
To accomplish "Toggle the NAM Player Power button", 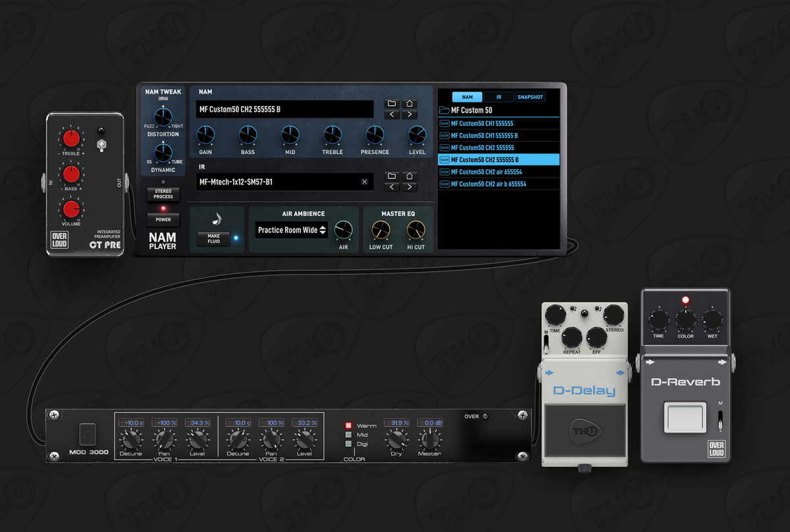I will click(163, 220).
